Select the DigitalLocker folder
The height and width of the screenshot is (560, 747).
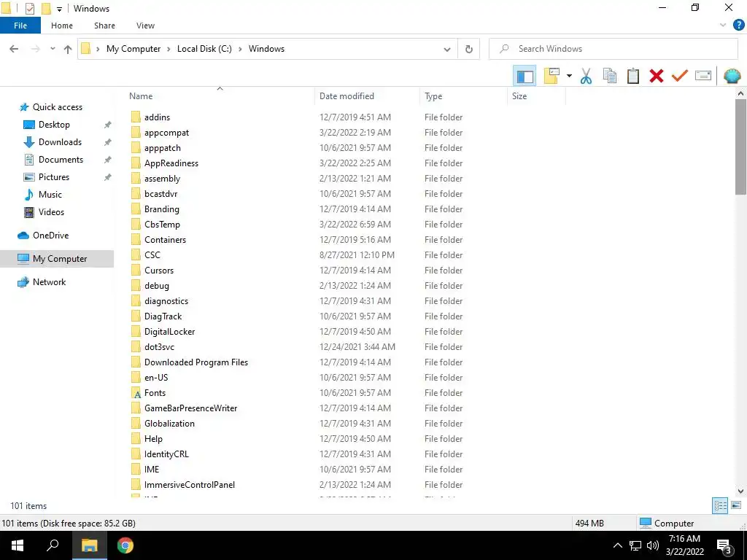169,332
